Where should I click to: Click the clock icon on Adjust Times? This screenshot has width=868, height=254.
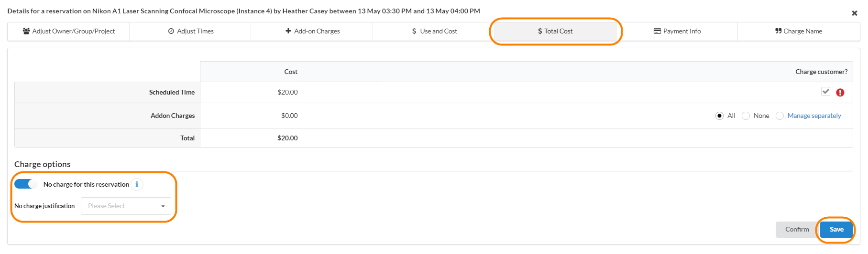click(171, 31)
